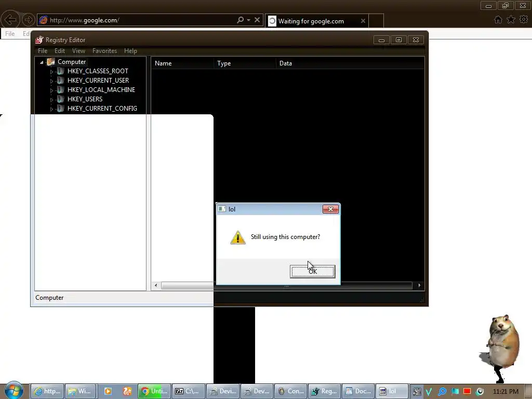
Task: Switch to the second 'Dev...' taskbar button
Action: 257,391
